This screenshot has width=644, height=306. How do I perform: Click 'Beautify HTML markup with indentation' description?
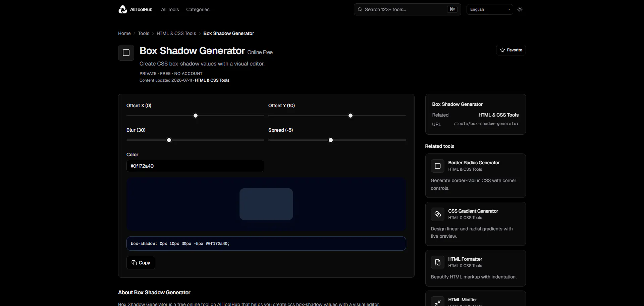coord(474,277)
